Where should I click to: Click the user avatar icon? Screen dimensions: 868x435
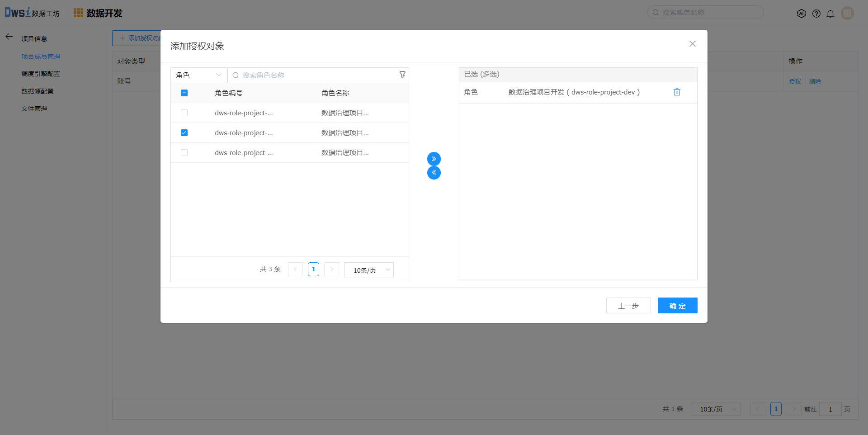(847, 13)
